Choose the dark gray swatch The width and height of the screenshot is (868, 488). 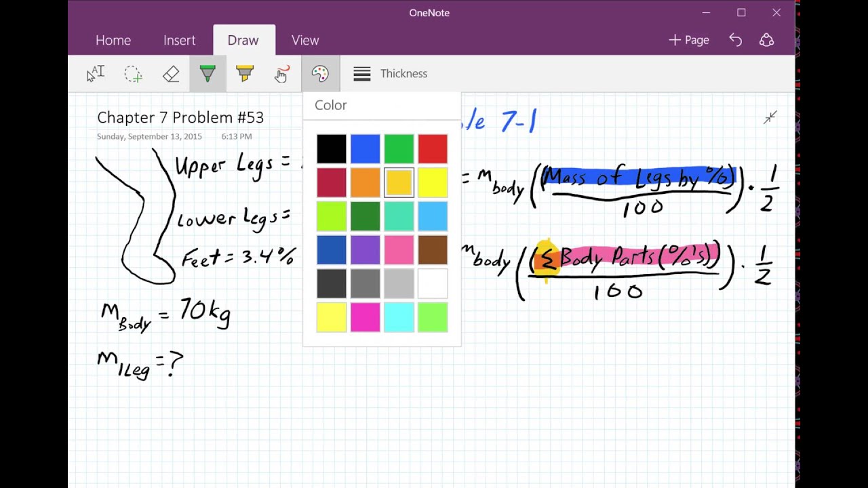point(332,283)
